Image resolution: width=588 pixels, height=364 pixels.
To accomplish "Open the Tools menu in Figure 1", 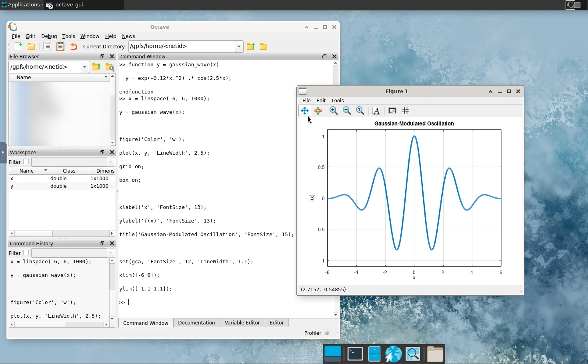I will (337, 101).
